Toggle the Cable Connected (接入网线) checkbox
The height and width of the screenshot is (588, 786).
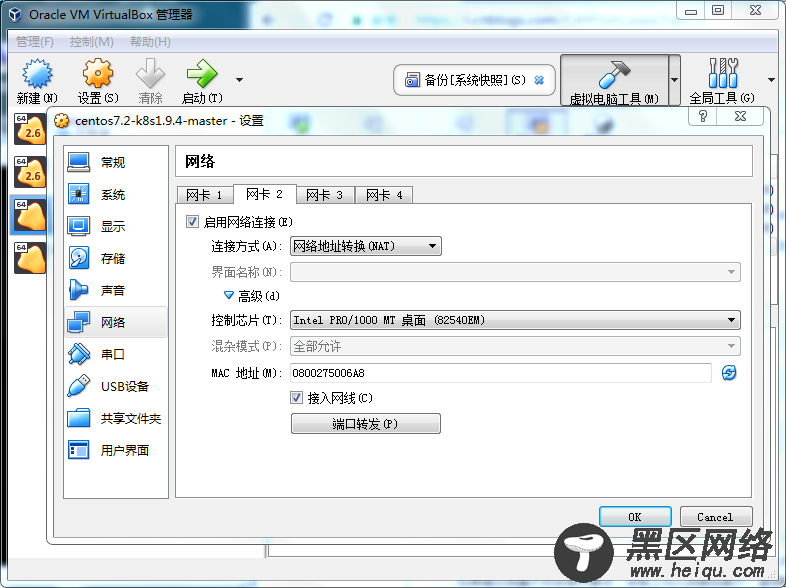coord(296,398)
